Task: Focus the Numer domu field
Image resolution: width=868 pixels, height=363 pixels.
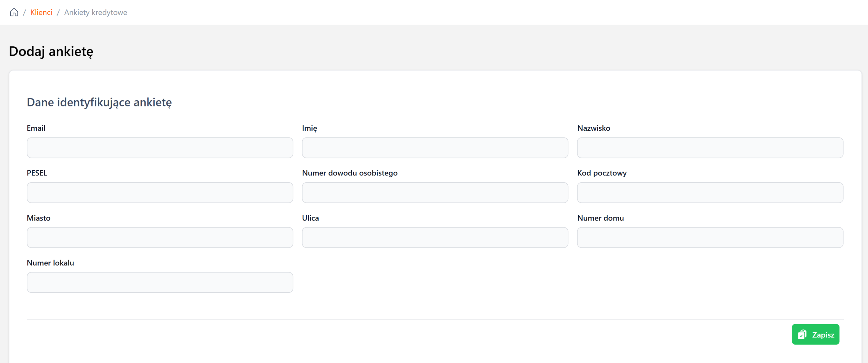Action: coord(710,238)
